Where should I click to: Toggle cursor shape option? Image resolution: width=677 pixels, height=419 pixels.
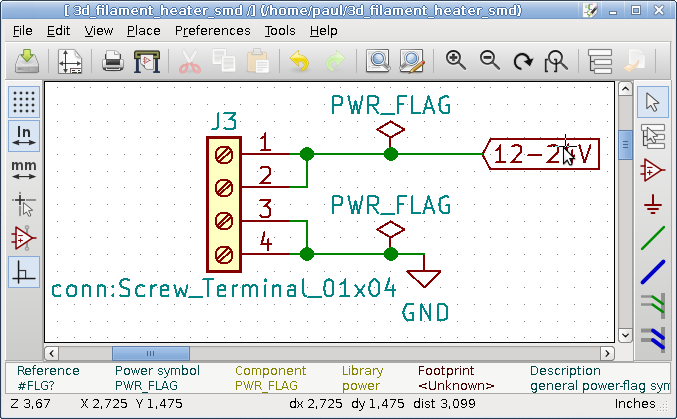(24, 204)
